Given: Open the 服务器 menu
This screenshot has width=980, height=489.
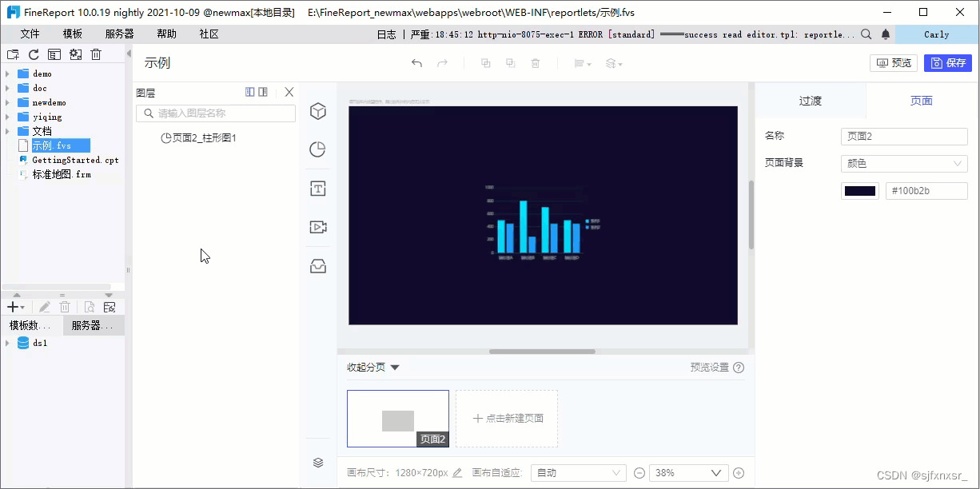Looking at the screenshot, I should [x=120, y=34].
